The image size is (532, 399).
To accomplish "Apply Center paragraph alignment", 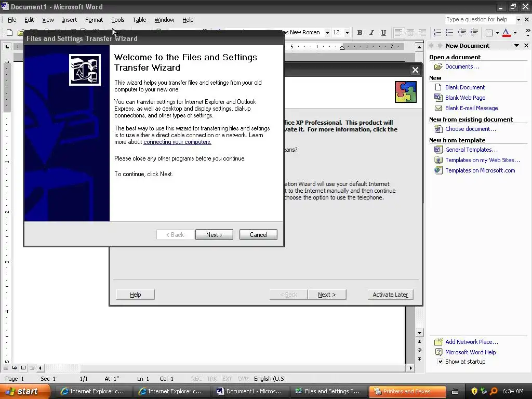I will point(410,33).
